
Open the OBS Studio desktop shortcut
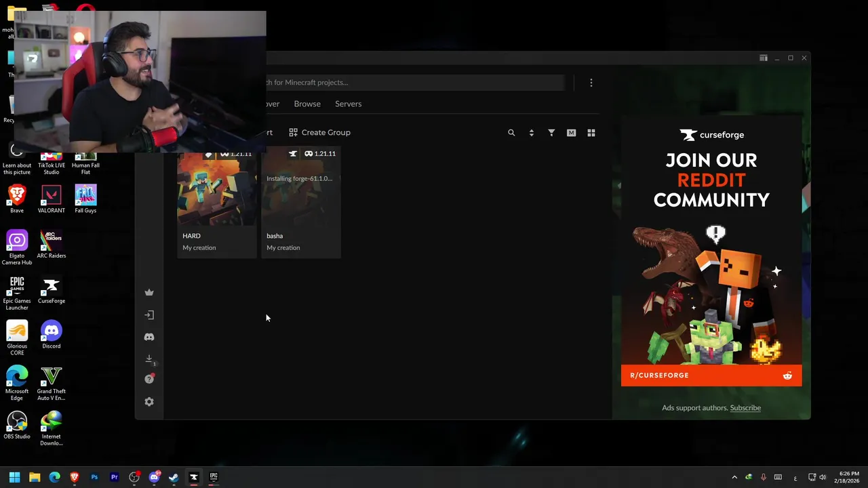coord(17,425)
